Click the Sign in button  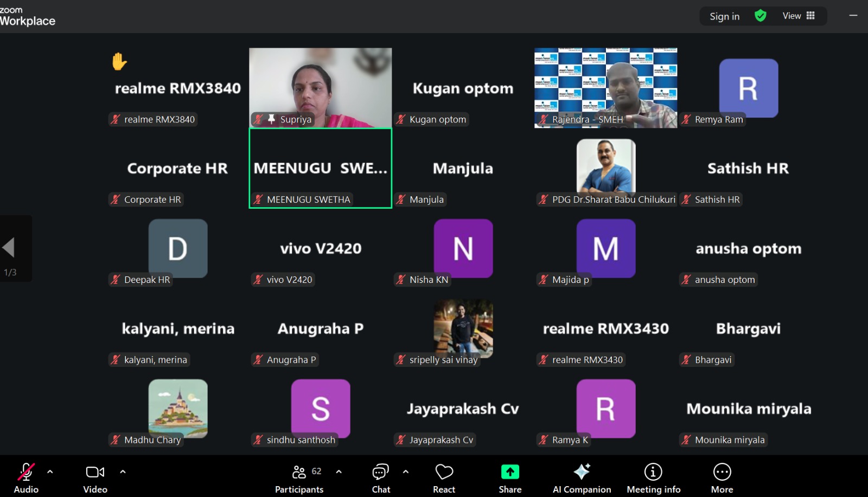[x=724, y=16]
